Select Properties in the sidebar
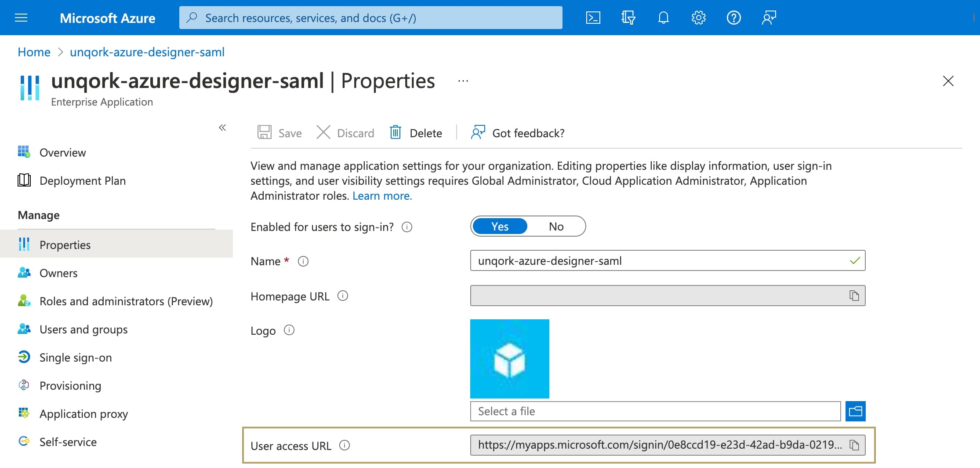 point(116,244)
